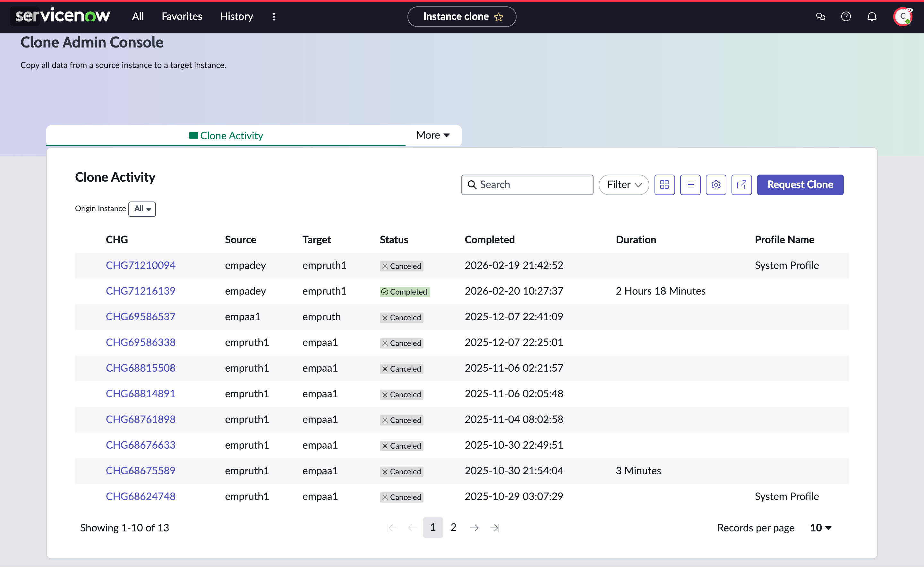The height and width of the screenshot is (568, 924).
Task: Click the Search input field
Action: 527,185
